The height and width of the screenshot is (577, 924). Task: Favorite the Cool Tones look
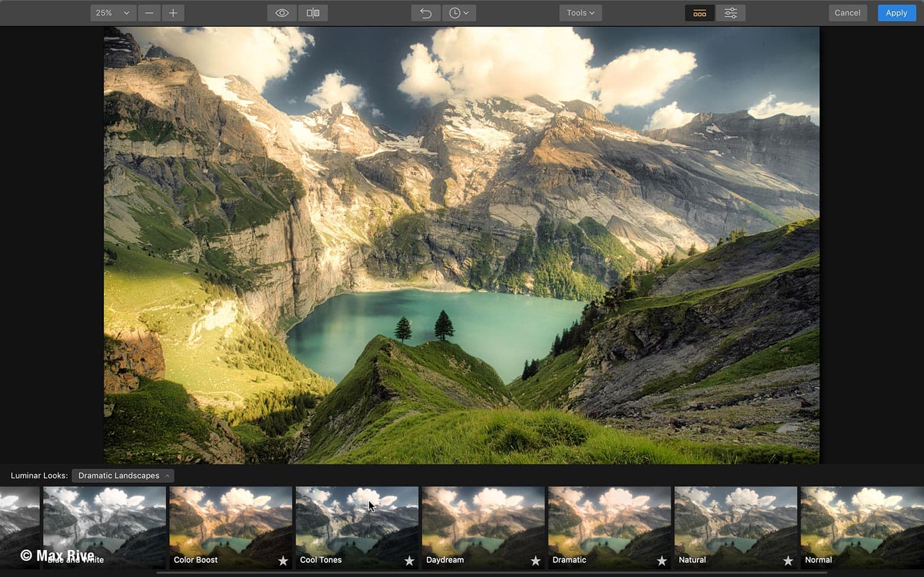(409, 561)
